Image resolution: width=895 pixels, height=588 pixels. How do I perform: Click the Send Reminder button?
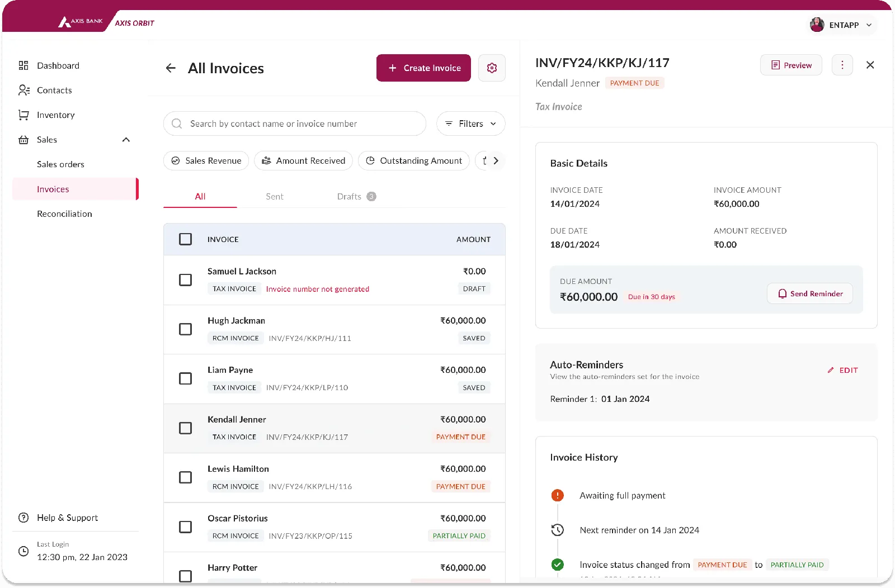(x=809, y=293)
